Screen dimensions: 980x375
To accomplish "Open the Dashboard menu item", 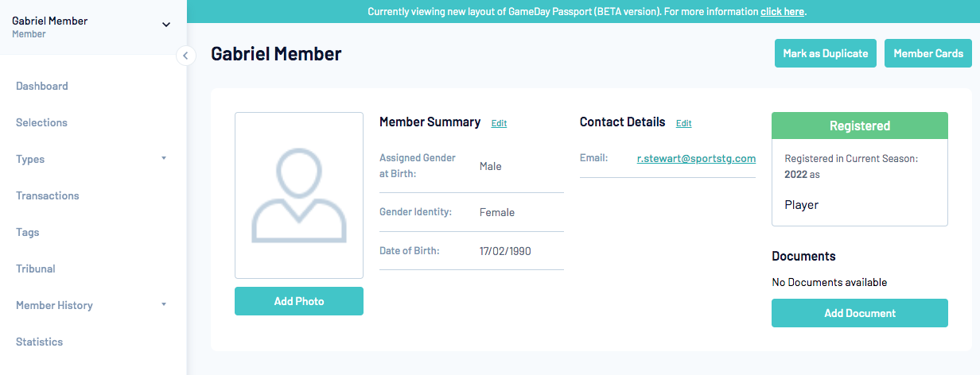I will (x=42, y=86).
